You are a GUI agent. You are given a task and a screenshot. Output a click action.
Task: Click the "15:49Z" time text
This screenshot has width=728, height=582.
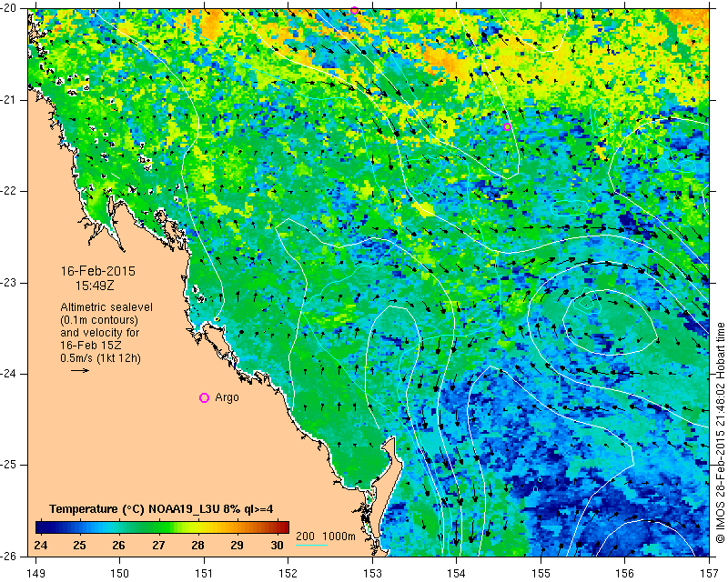pos(95,286)
